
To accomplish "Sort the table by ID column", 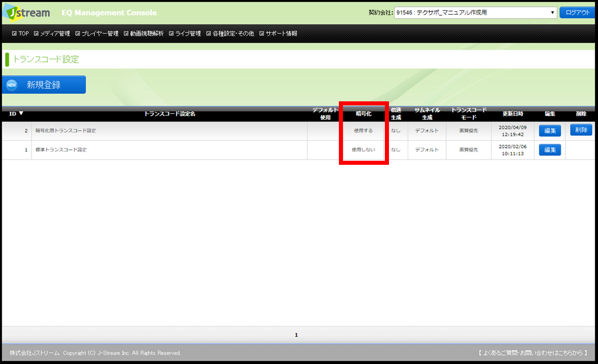I will click(16, 114).
